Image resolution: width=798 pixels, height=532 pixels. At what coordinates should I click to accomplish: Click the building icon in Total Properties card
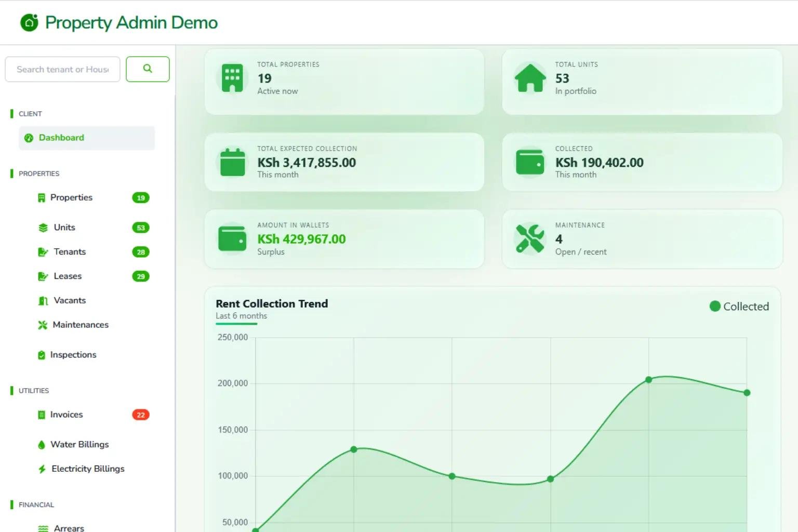[232, 78]
